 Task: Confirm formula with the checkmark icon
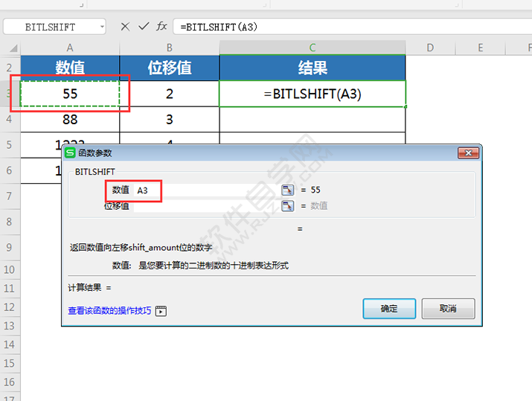[144, 26]
